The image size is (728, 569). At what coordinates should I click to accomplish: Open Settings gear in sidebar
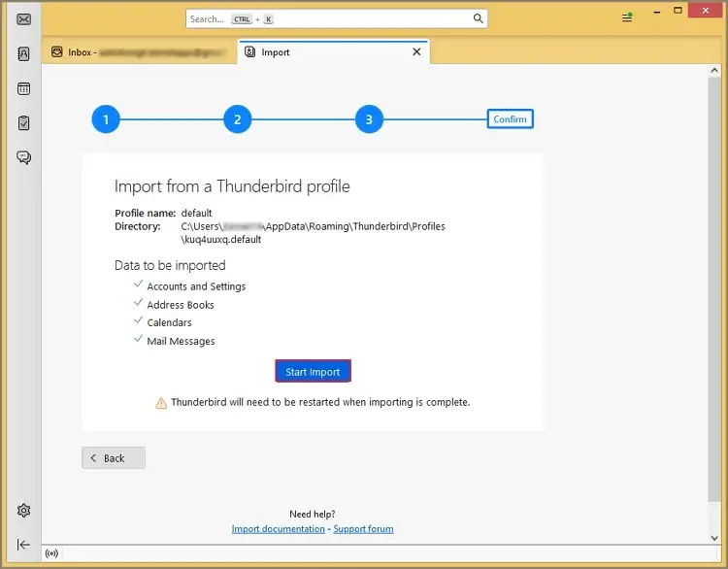click(23, 510)
